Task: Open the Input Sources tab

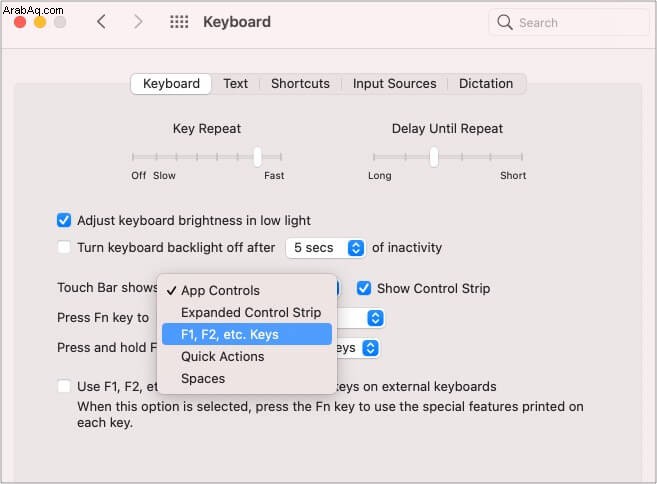Action: (394, 83)
